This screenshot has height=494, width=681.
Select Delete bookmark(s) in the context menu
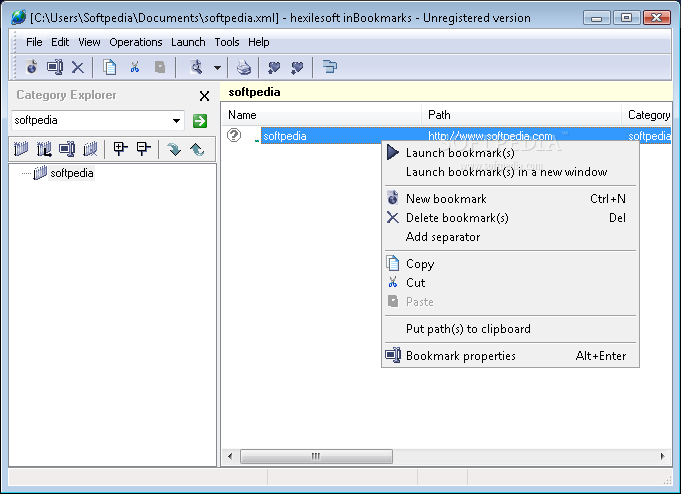pyautogui.click(x=510, y=218)
